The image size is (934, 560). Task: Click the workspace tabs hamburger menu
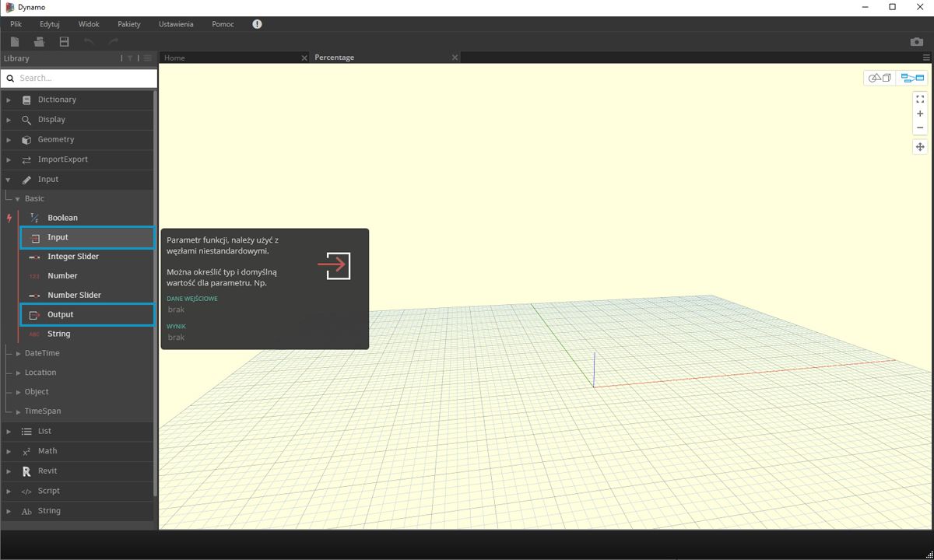(x=926, y=58)
